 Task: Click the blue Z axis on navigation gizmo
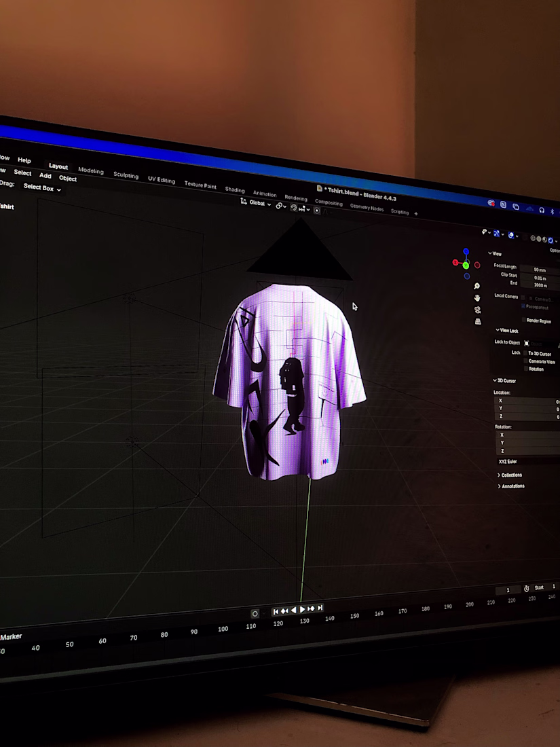point(466,251)
